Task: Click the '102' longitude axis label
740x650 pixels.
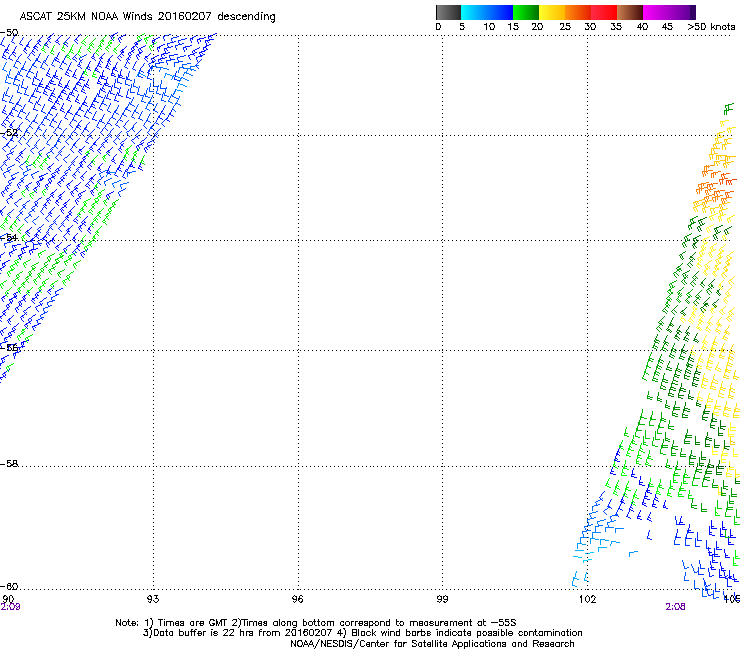Action: [587, 599]
